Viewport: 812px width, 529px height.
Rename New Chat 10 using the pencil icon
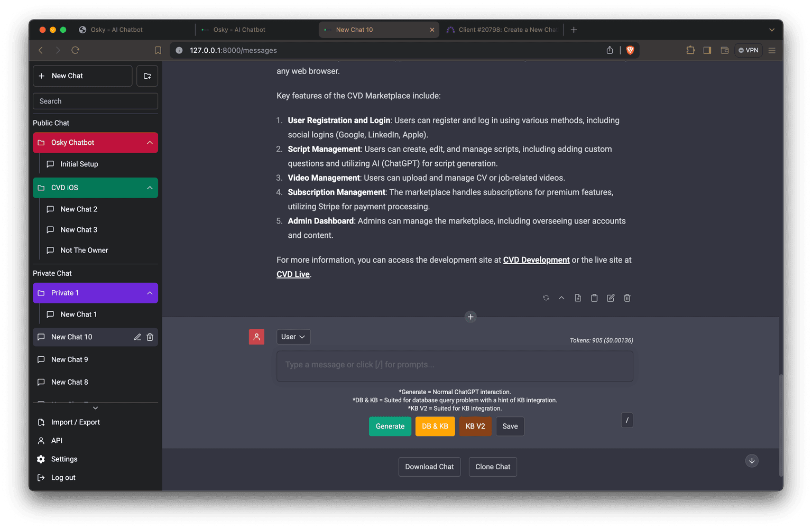pyautogui.click(x=137, y=337)
